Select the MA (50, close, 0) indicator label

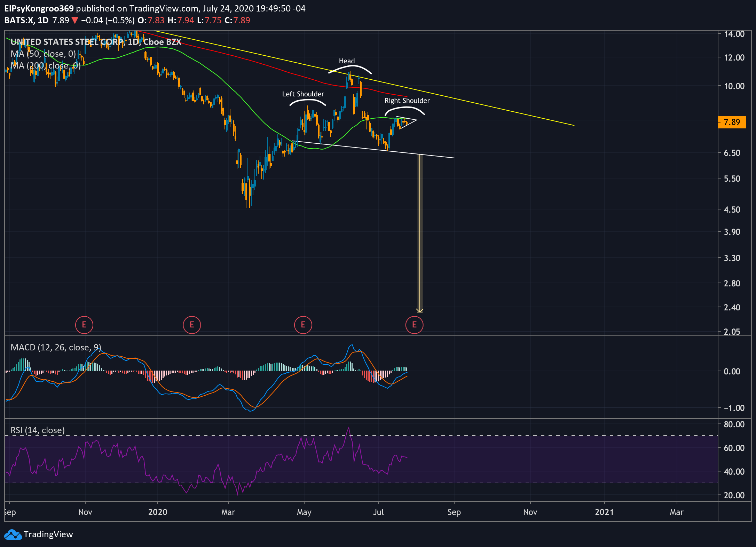(43, 54)
